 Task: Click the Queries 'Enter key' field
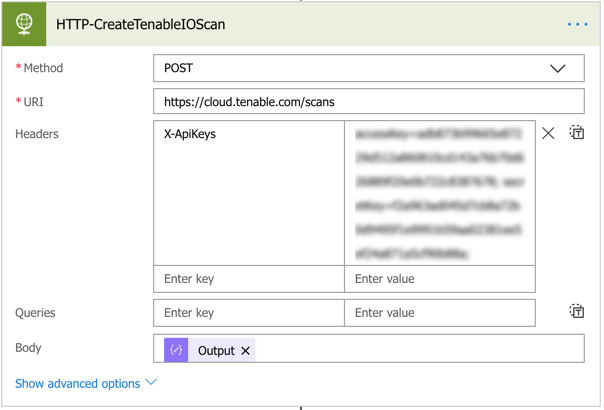click(248, 313)
